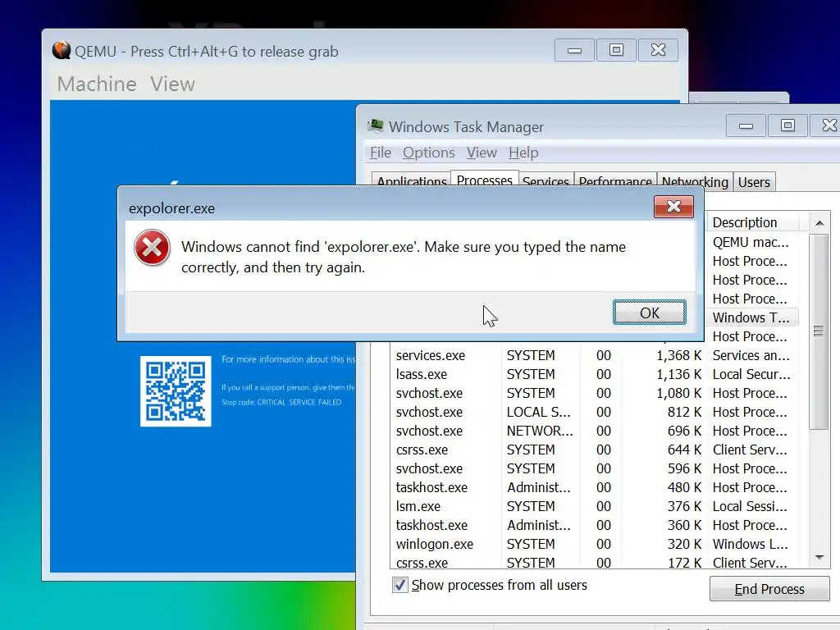Switch to the Networking tab
Image resolution: width=840 pixels, height=630 pixels.
coord(695,181)
